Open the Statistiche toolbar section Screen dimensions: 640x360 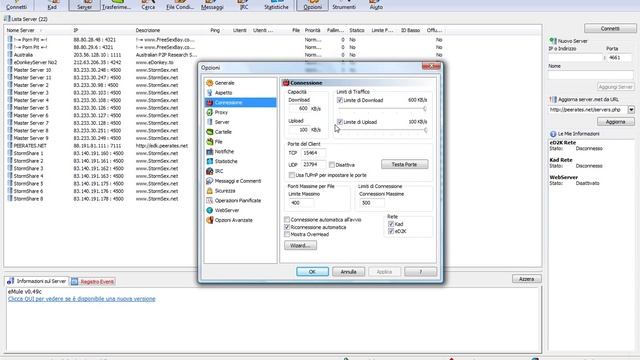(x=276, y=5)
